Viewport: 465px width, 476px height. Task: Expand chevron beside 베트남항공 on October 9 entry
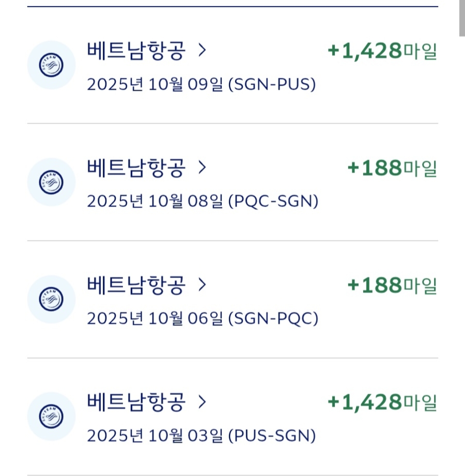pos(202,51)
